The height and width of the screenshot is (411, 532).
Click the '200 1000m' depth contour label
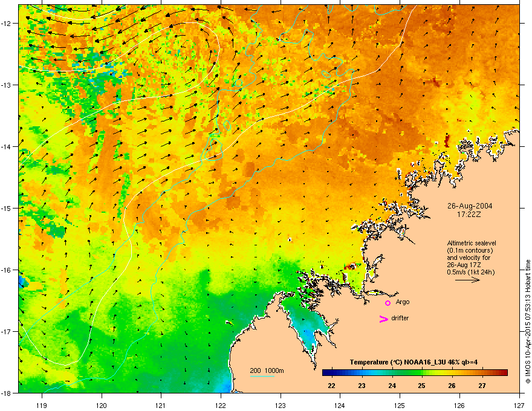[x=267, y=371]
